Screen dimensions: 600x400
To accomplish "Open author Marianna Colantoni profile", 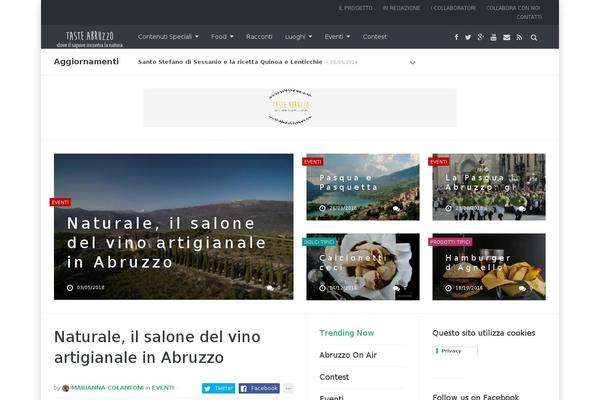I will tap(108, 388).
